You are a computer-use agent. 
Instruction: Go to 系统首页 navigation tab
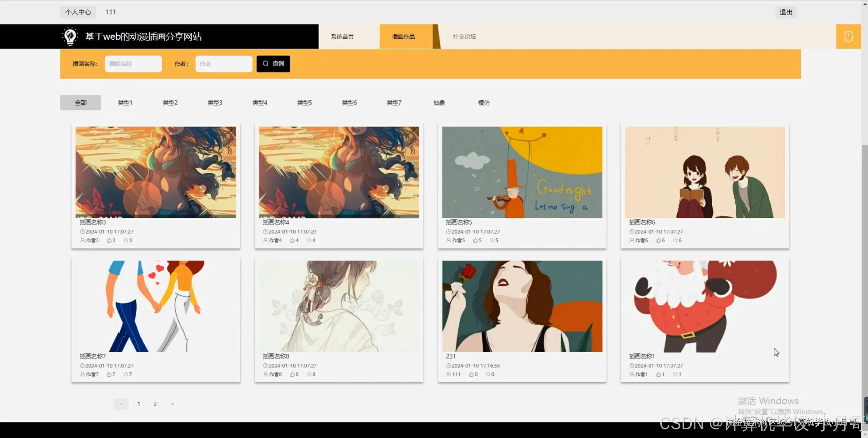tap(342, 37)
